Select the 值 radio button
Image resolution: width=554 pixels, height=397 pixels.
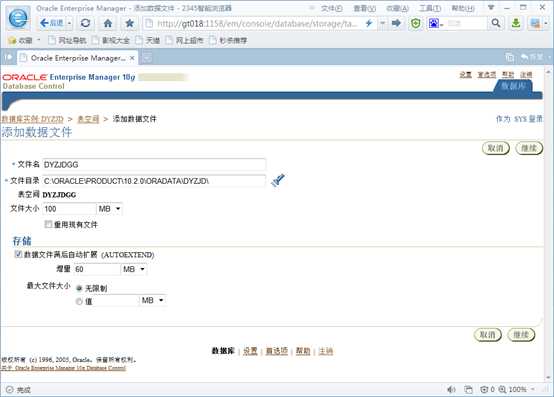tap(79, 301)
